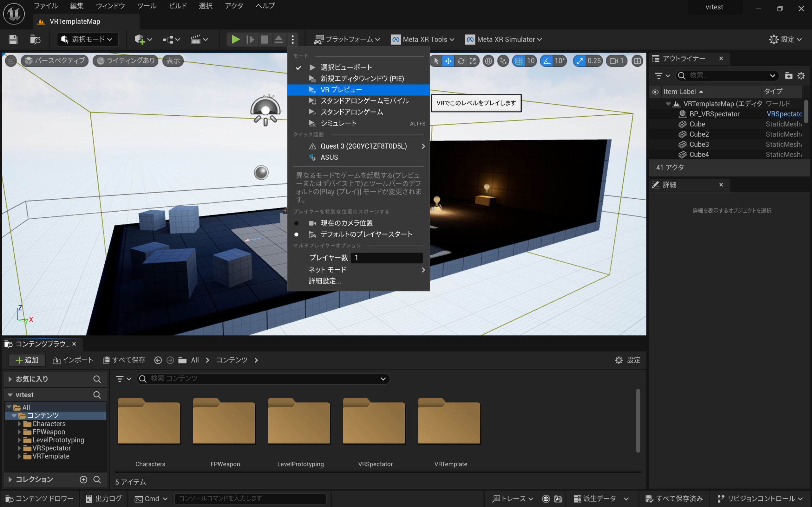Click the インポート button
Screen dimensions: 812x507
point(73,360)
